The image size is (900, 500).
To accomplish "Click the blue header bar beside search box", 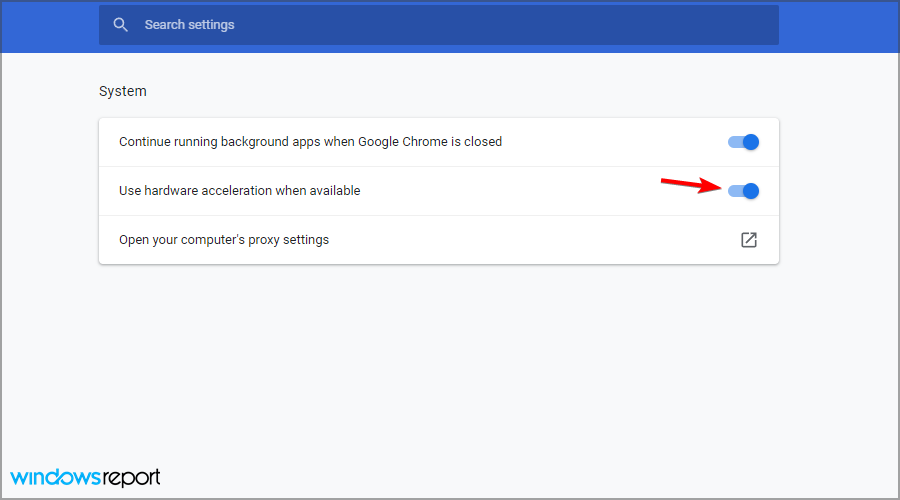I will [838, 26].
